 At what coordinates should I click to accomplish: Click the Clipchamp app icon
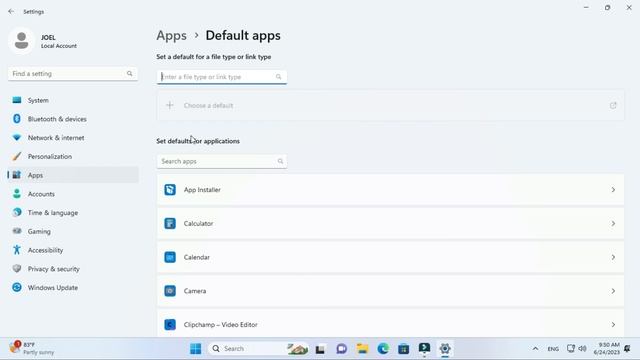pos(170,324)
